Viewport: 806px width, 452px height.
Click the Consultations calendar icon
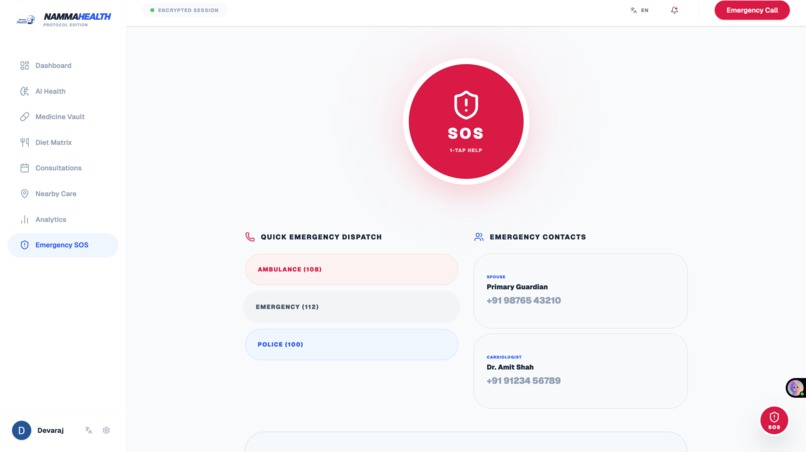point(24,168)
